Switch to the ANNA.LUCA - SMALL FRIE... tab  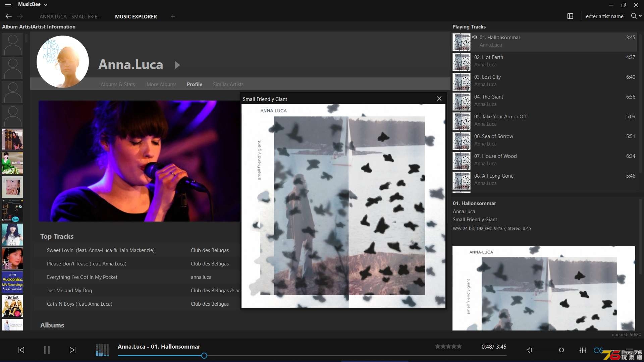[x=70, y=16]
